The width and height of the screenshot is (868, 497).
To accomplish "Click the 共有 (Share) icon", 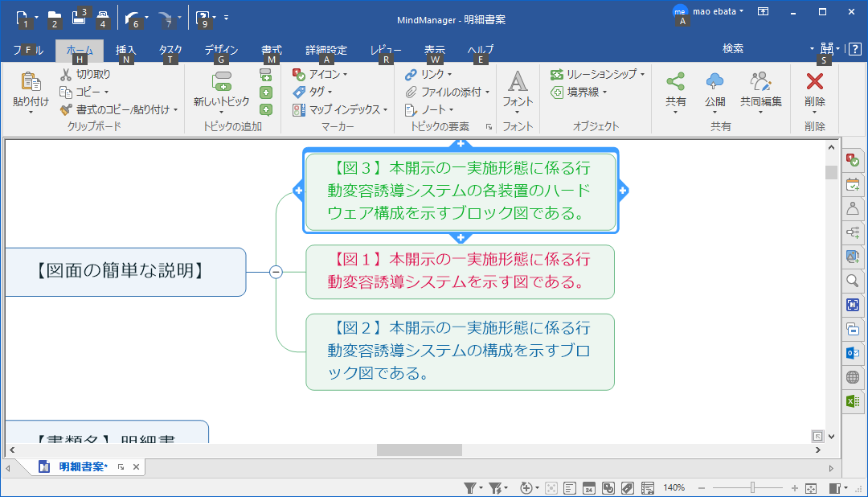I will [x=675, y=81].
